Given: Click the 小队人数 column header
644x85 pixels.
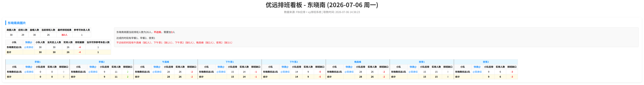Looking at the screenshot, I should click(x=40, y=42).
